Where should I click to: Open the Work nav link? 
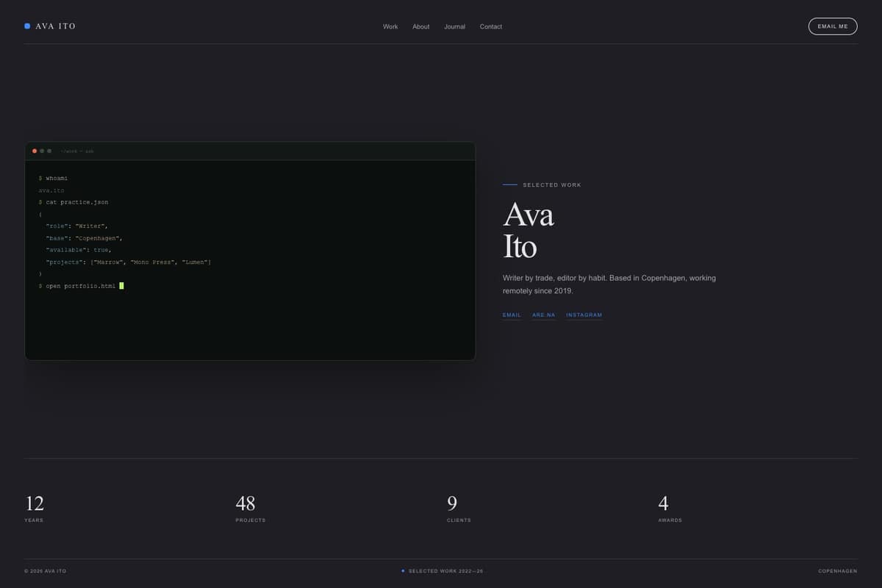tap(390, 26)
